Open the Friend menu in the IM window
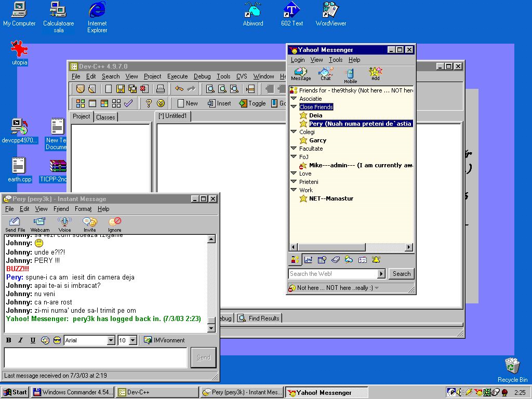 (x=61, y=209)
